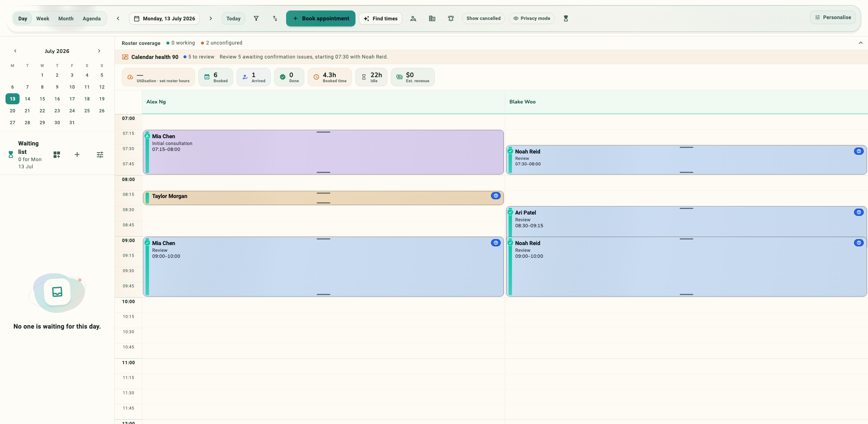Screen dimensions: 868x424
Task: Click the 22h Idle stat chip
Action: pyautogui.click(x=371, y=77)
